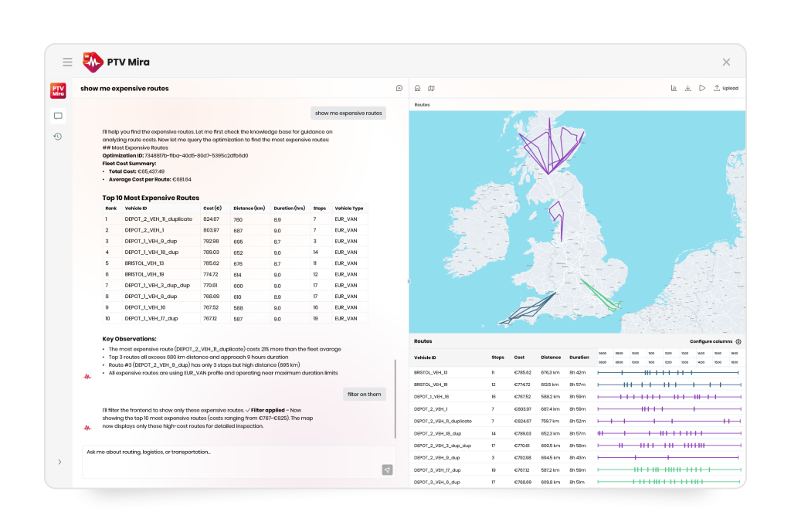
Task: Open chat history clock icon
Action: click(x=58, y=137)
